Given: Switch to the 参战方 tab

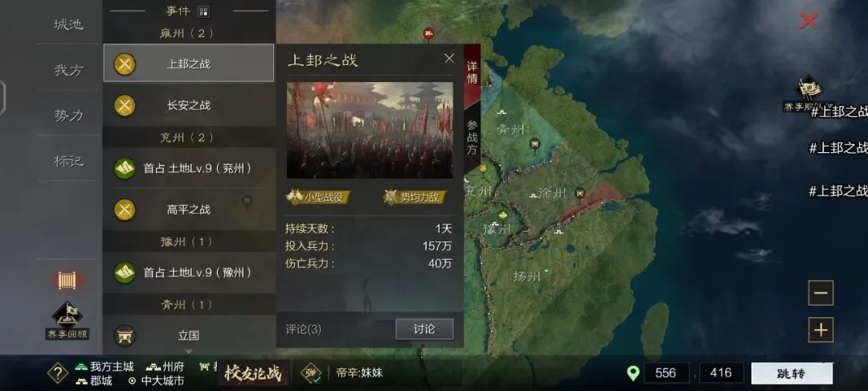Looking at the screenshot, I should coord(472,138).
